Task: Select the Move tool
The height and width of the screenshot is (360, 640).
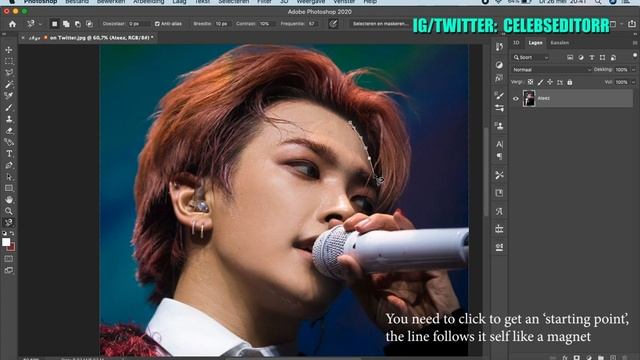Action: [9, 50]
